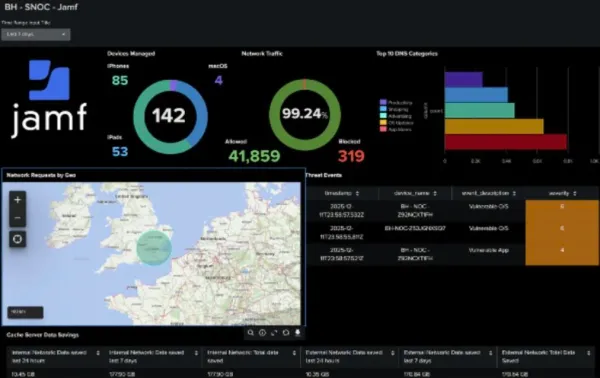The image size is (600, 378).
Task: Click the Vulnerable App event description
Action: pos(489,250)
